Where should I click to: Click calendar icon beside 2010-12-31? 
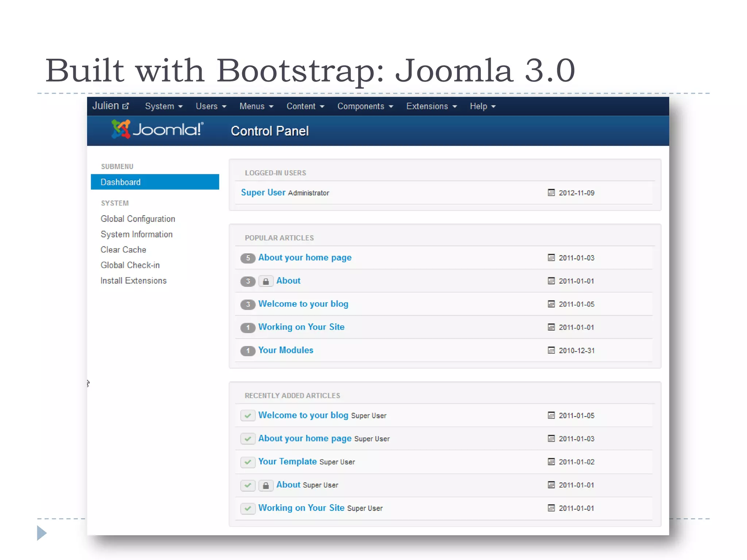pyautogui.click(x=551, y=350)
